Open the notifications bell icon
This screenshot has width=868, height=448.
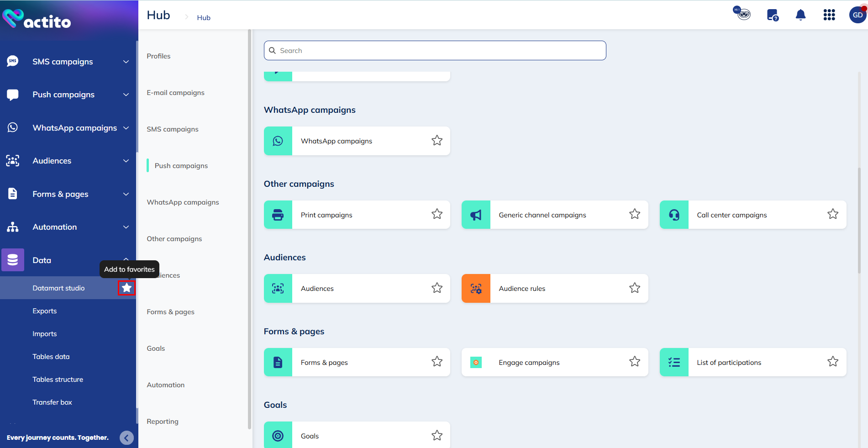click(800, 15)
